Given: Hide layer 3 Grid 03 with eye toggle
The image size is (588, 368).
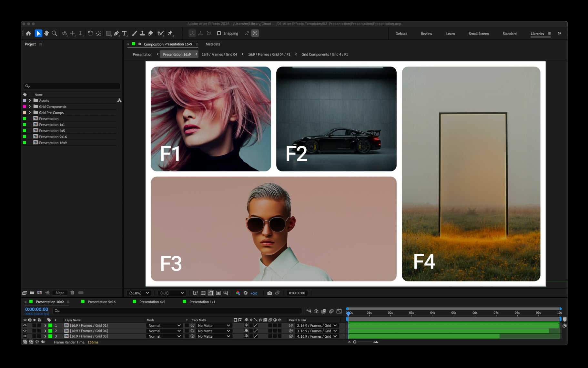Looking at the screenshot, I should pos(25,336).
